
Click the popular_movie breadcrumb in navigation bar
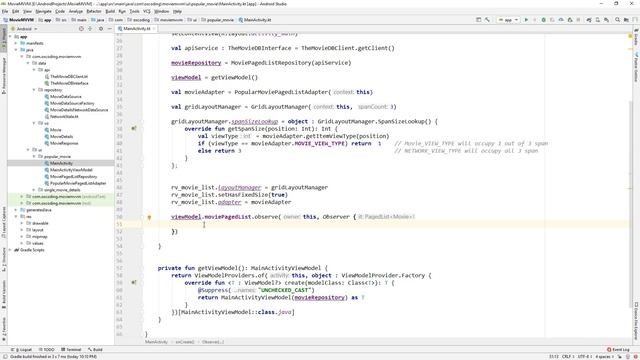(218, 20)
